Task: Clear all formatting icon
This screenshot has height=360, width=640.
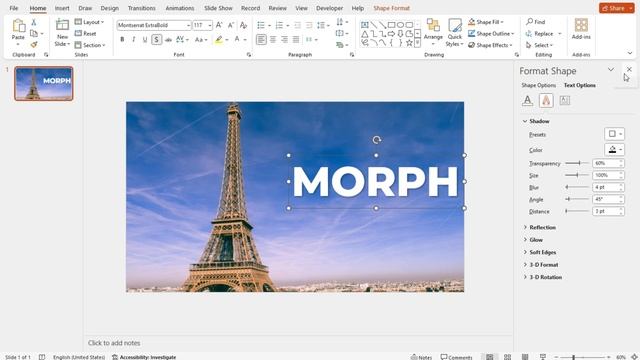Action: (x=244, y=25)
